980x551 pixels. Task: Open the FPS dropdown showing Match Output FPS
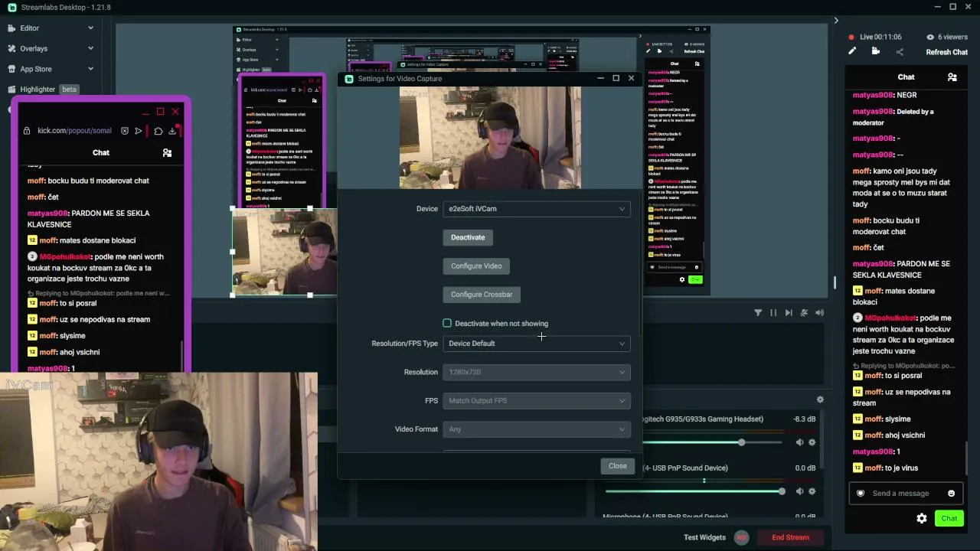point(537,401)
